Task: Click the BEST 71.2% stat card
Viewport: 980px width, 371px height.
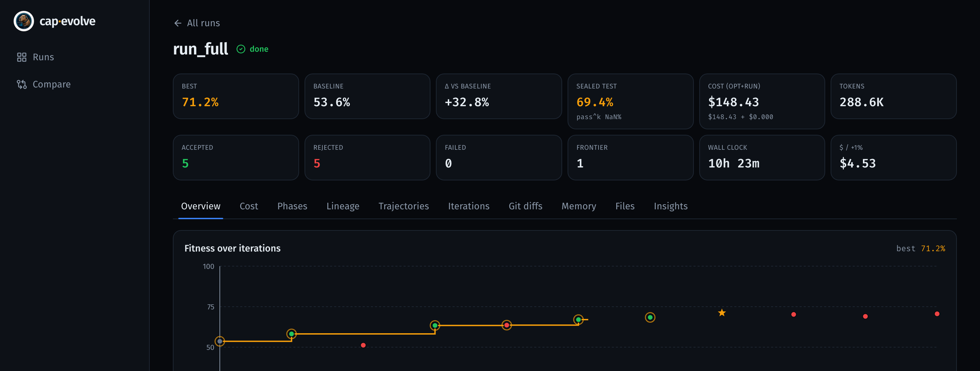Action: [236, 96]
